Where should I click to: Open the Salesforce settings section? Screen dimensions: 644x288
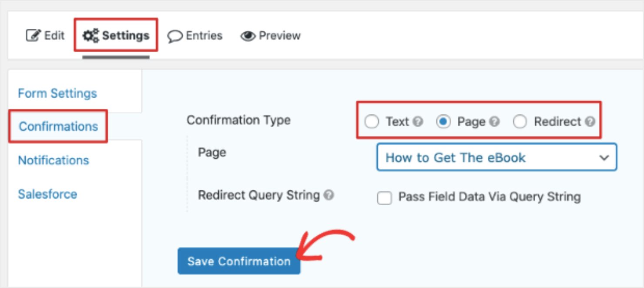pos(47,194)
